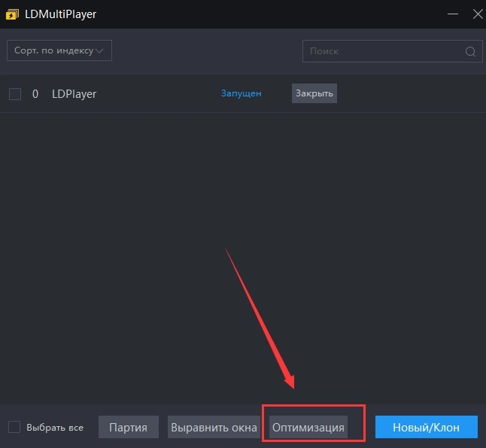Tick the checkbox next to LDPlayer instance
486x448 pixels.
(x=15, y=94)
